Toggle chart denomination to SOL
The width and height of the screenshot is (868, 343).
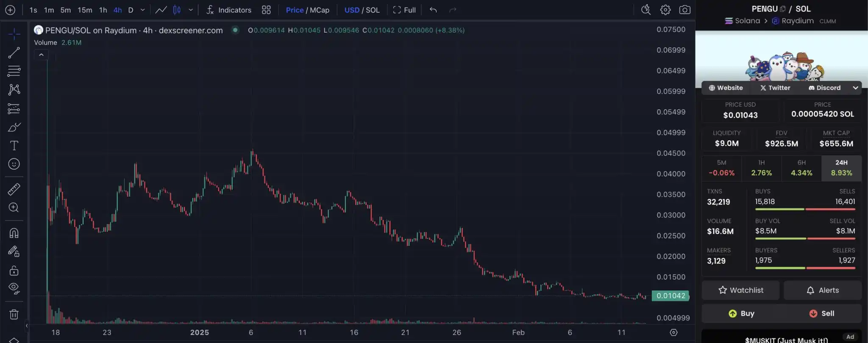point(373,10)
